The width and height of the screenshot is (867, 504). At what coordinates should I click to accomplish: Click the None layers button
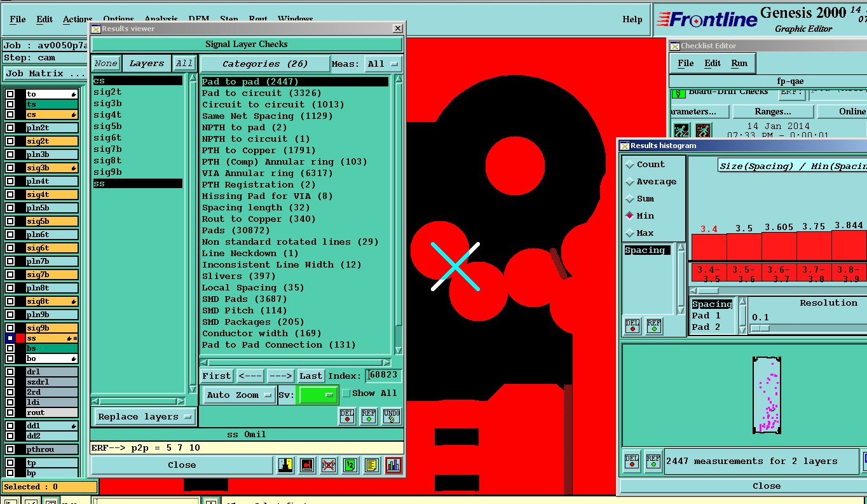[x=106, y=63]
